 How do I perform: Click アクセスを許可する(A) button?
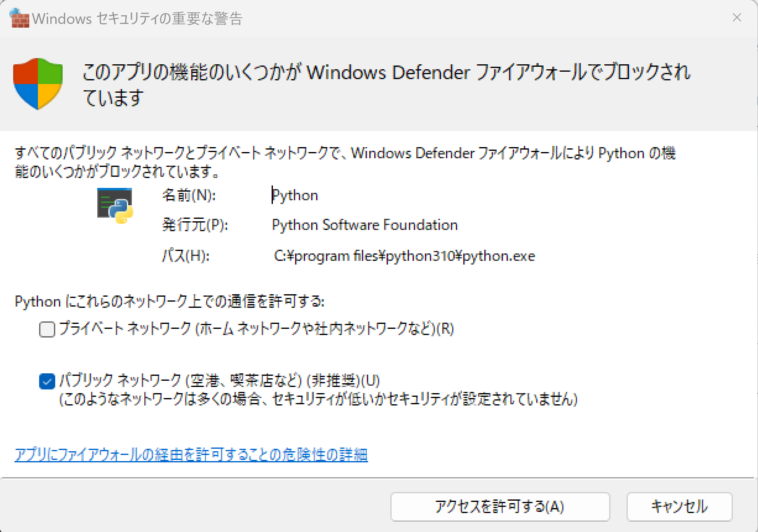[x=500, y=506]
